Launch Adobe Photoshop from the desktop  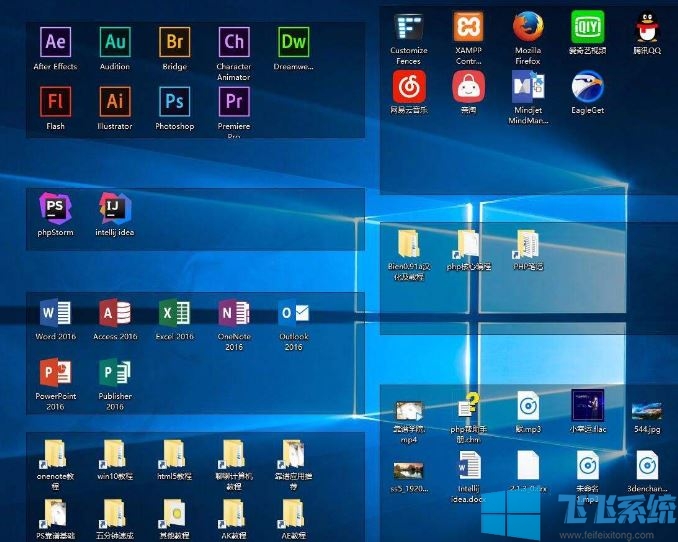tap(174, 102)
